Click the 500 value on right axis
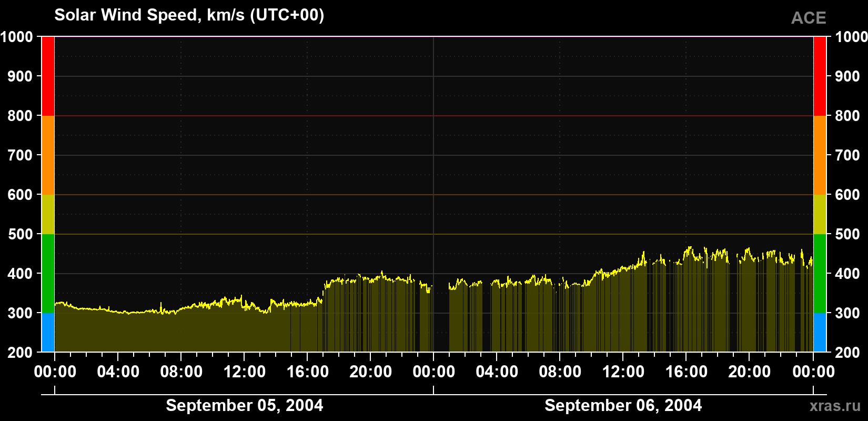Screen dimensions: 868x421 point(847,234)
